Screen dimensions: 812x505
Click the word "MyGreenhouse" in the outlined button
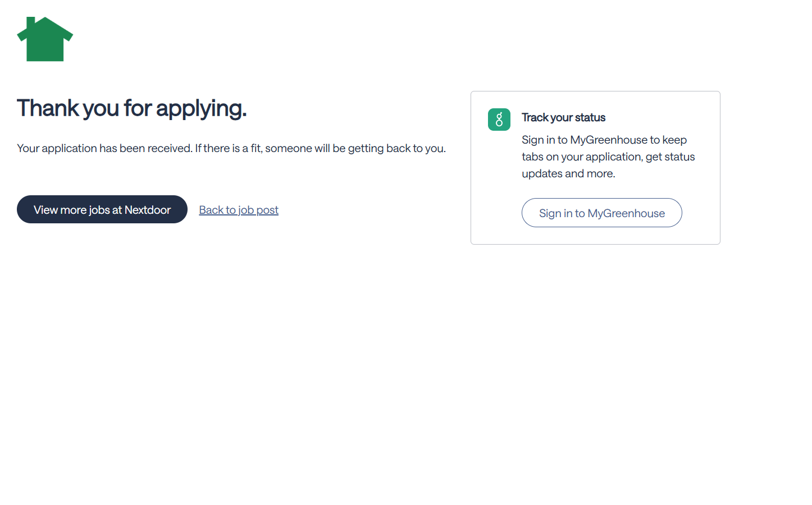point(626,213)
